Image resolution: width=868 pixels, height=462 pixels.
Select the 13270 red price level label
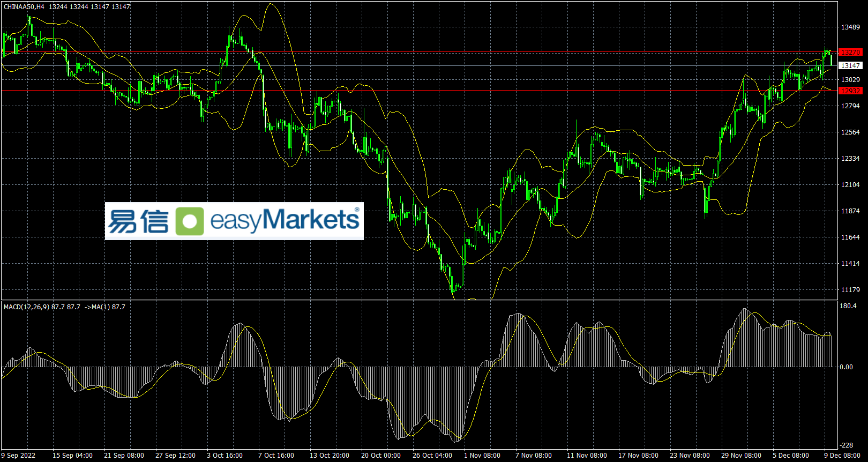pos(850,53)
